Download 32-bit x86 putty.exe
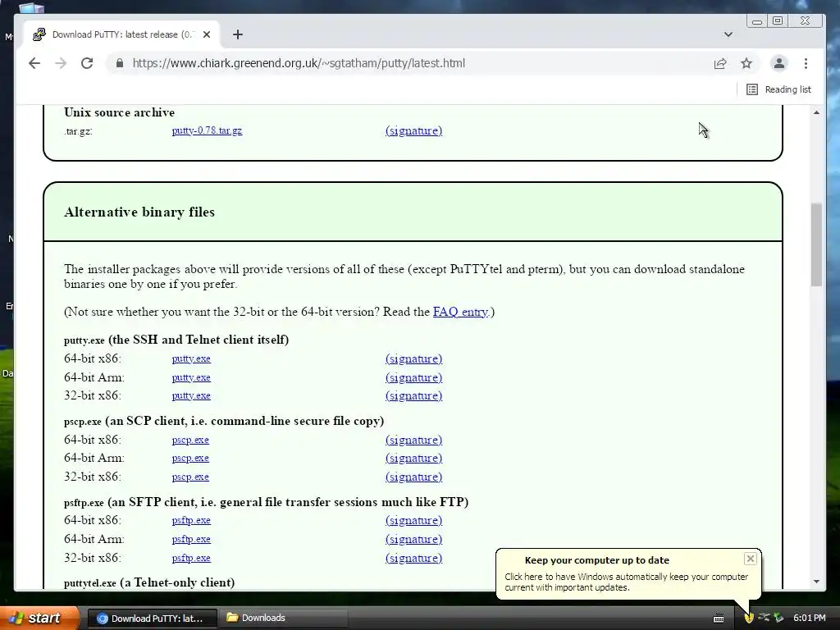 pos(191,396)
